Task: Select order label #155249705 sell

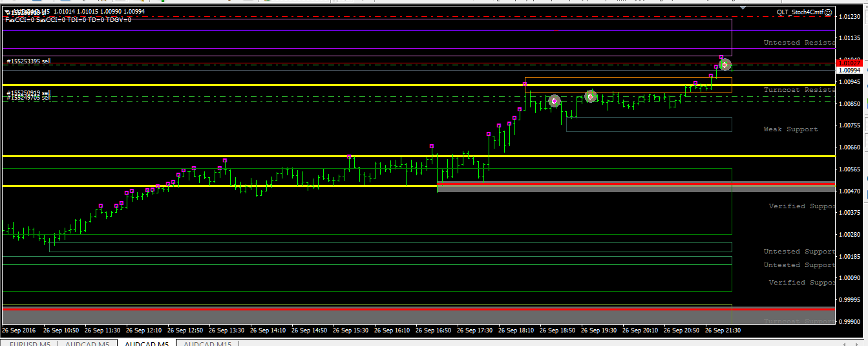Action: (27, 98)
